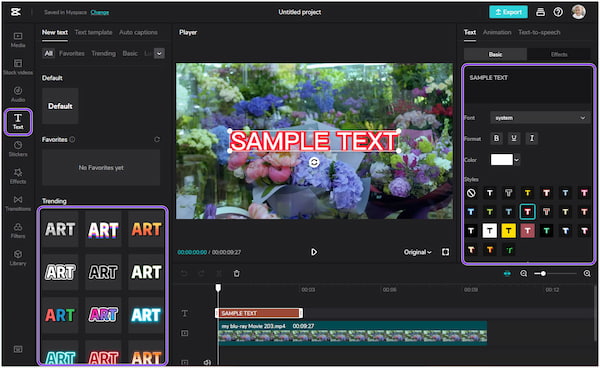Open the Effects panel in sidebar
Image resolution: width=600 pixels, height=368 pixels.
pos(18,176)
